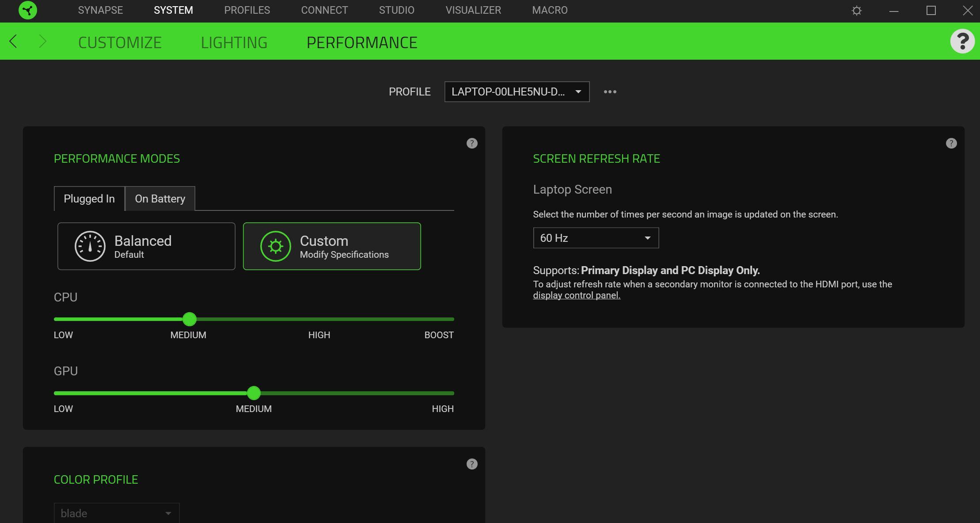The width and height of the screenshot is (980, 523).
Task: Show Performance Modes help tooltip
Action: tap(472, 143)
